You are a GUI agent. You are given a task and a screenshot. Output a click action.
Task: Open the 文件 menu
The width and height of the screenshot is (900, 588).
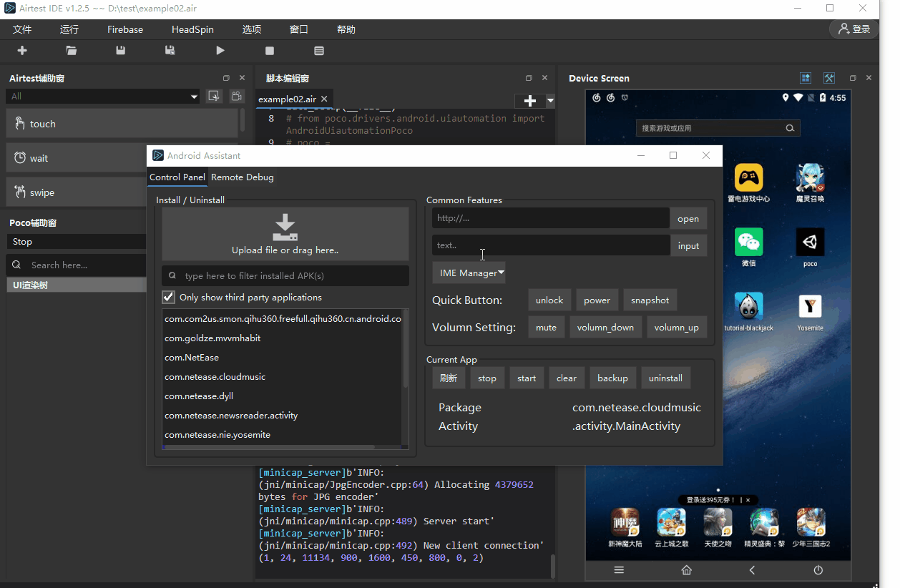pos(22,29)
